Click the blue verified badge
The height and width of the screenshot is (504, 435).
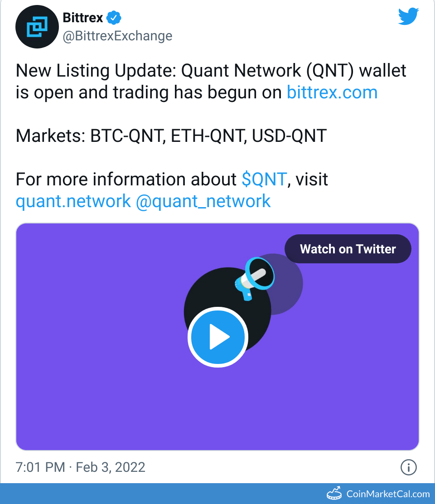coord(114,19)
